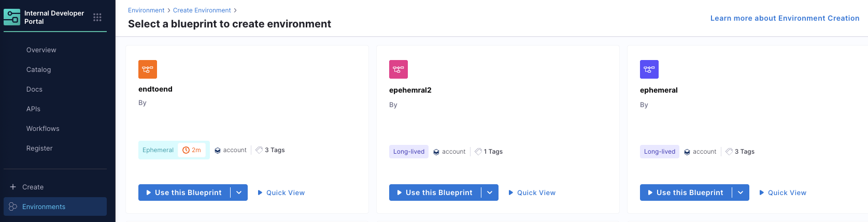Expand Use this Blueprint dropdown for endtoend
This screenshot has height=222, width=868.
pyautogui.click(x=239, y=193)
